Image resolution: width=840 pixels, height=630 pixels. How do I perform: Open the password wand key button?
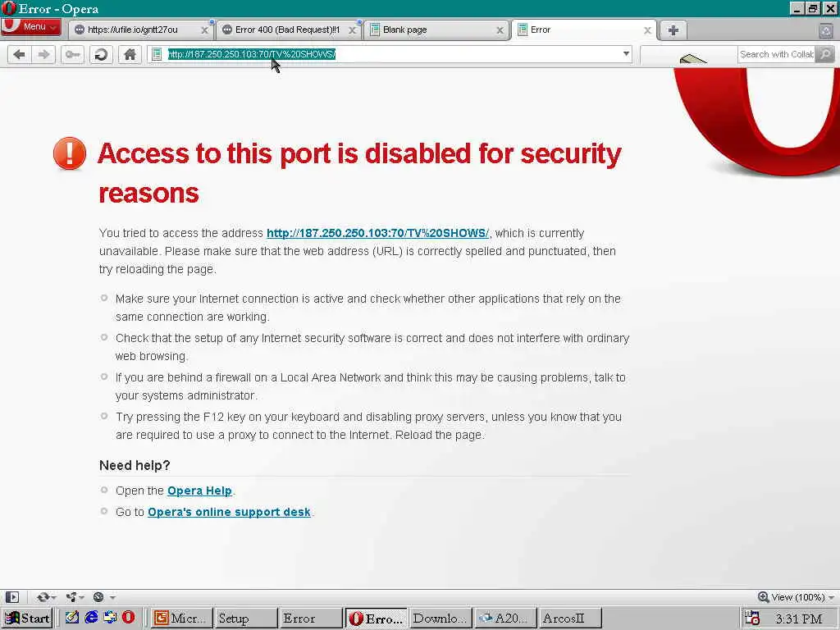click(x=72, y=54)
